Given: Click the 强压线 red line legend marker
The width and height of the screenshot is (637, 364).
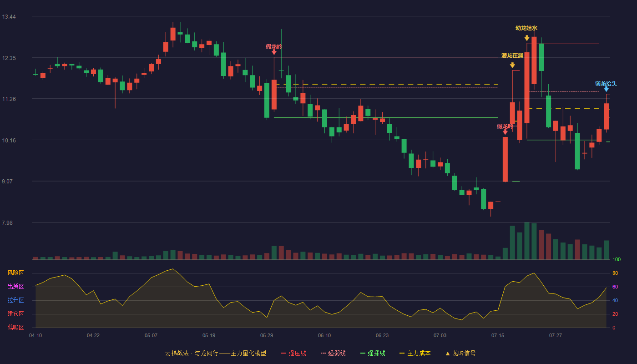Looking at the screenshot, I should [284, 354].
